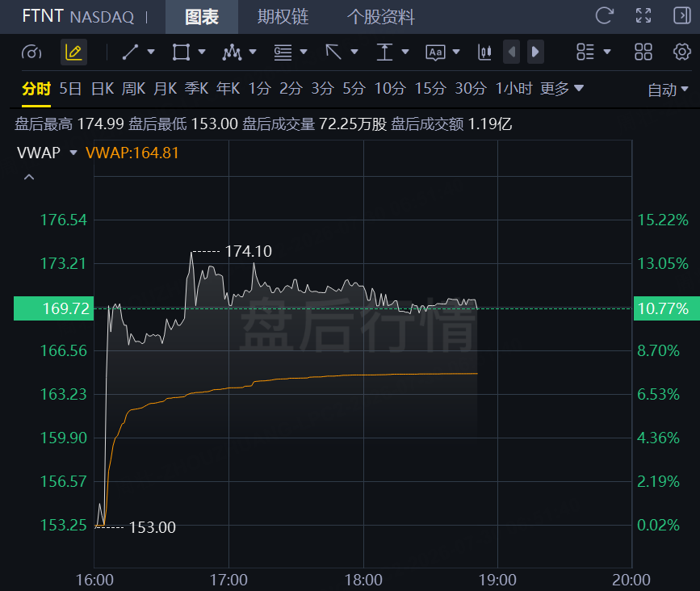Select the 分时 timeframe
700x591 pixels.
(36, 89)
